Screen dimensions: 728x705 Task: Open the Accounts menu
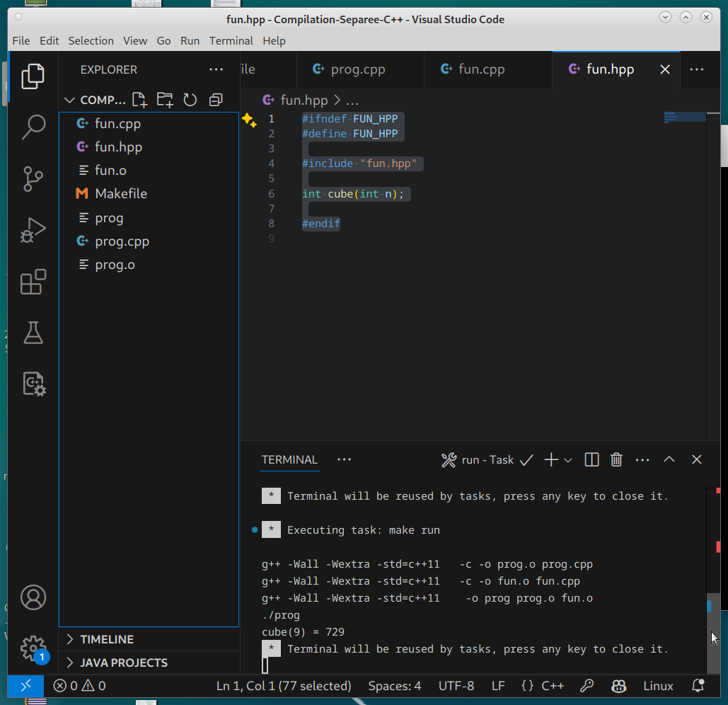(x=33, y=597)
